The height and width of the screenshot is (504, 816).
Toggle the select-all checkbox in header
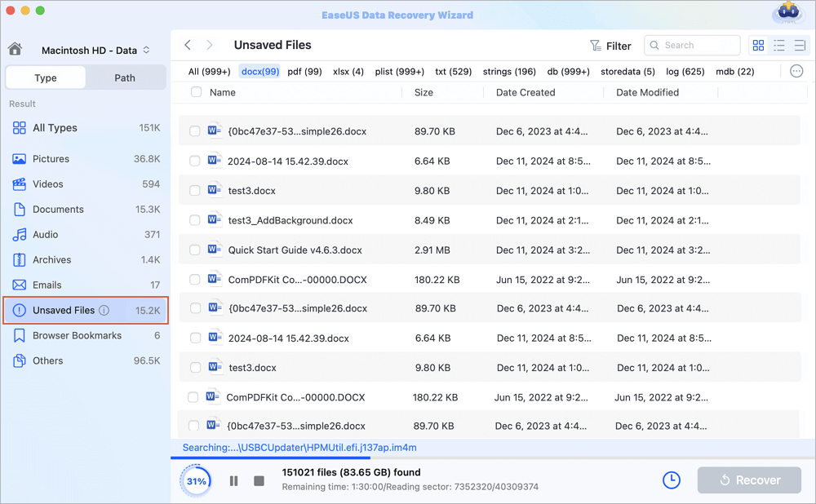click(196, 92)
